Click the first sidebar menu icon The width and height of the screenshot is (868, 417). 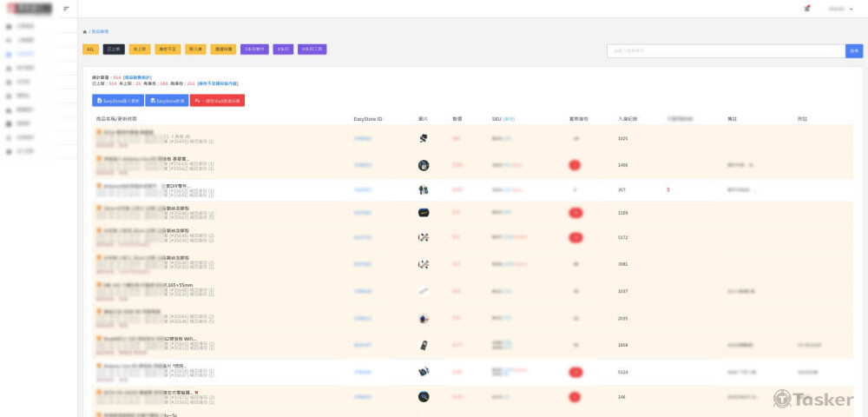[x=9, y=26]
